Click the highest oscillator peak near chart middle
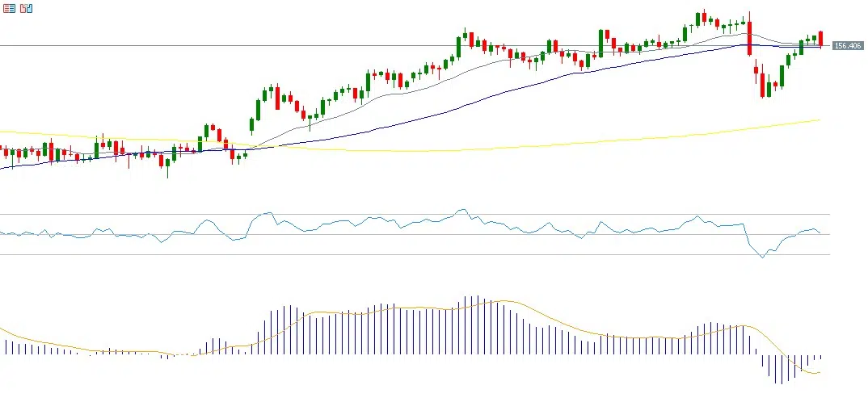 (x=462, y=210)
